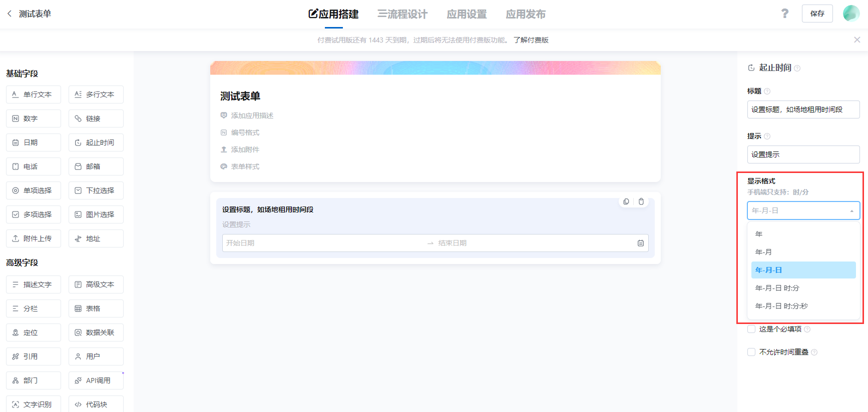
Task: Click the 开始日期 start date input
Action: [323, 243]
